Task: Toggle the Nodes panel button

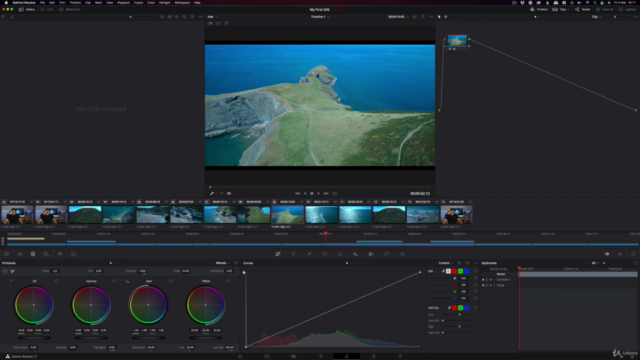Action: [x=583, y=9]
